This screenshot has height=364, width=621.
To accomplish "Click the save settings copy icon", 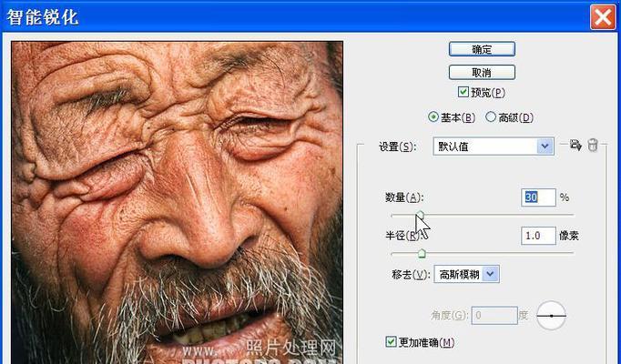I will 575,146.
